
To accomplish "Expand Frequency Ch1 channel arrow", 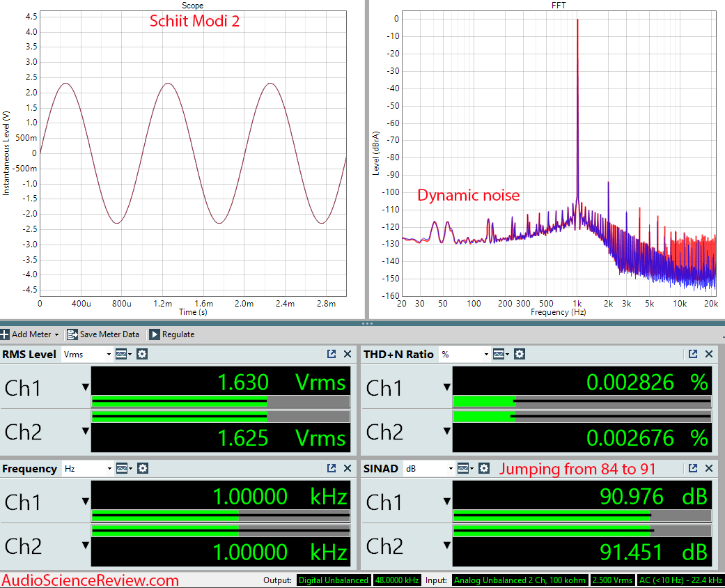I will (86, 501).
